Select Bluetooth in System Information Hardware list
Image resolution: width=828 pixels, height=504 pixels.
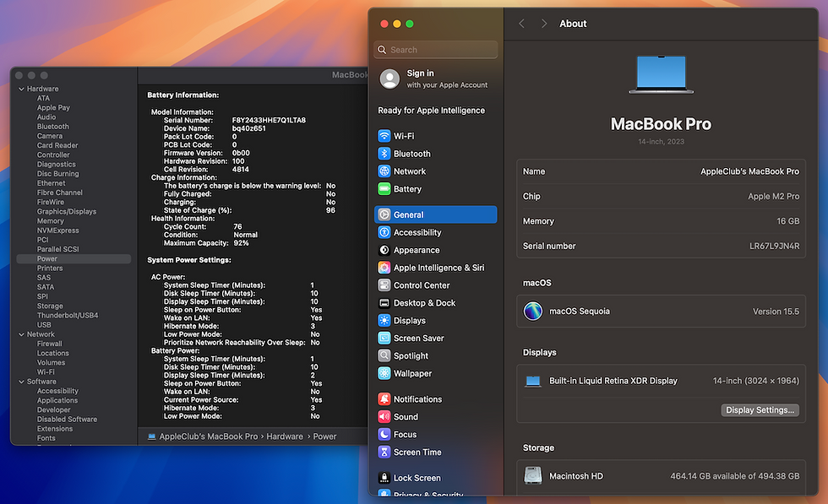click(x=52, y=127)
